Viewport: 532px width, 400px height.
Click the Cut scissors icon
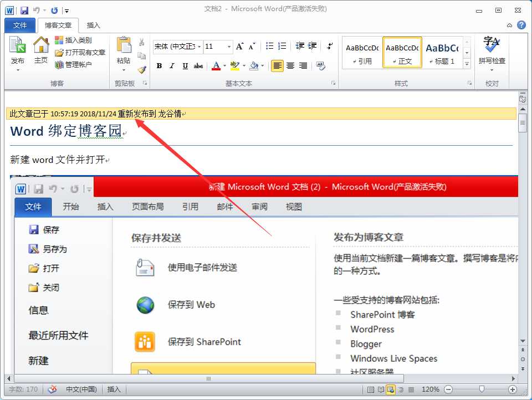coord(141,42)
